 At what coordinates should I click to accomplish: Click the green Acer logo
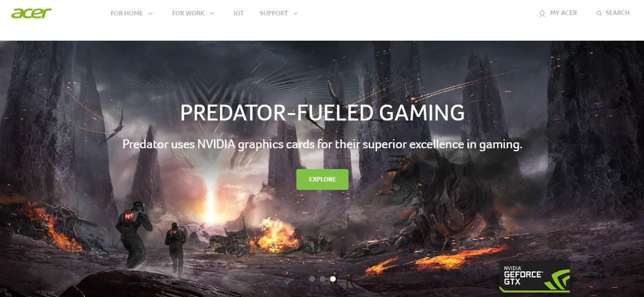pyautogui.click(x=31, y=13)
